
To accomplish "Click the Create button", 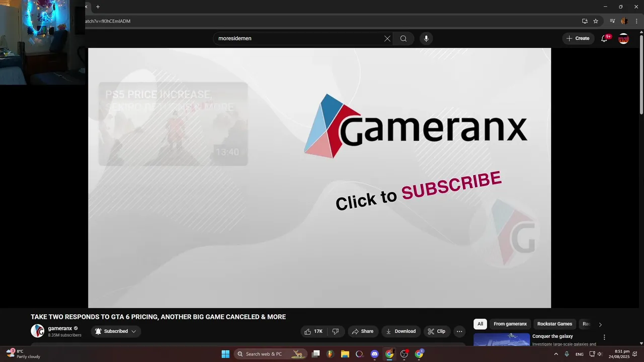I will (578, 39).
